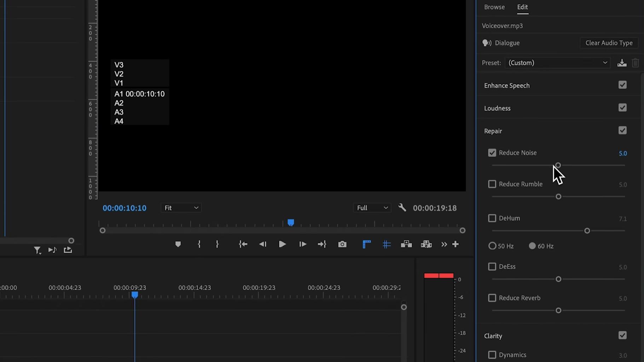Screen dimensions: 644x362
Task: Click the play-audio arrow icon
Action: pyautogui.click(x=52, y=250)
